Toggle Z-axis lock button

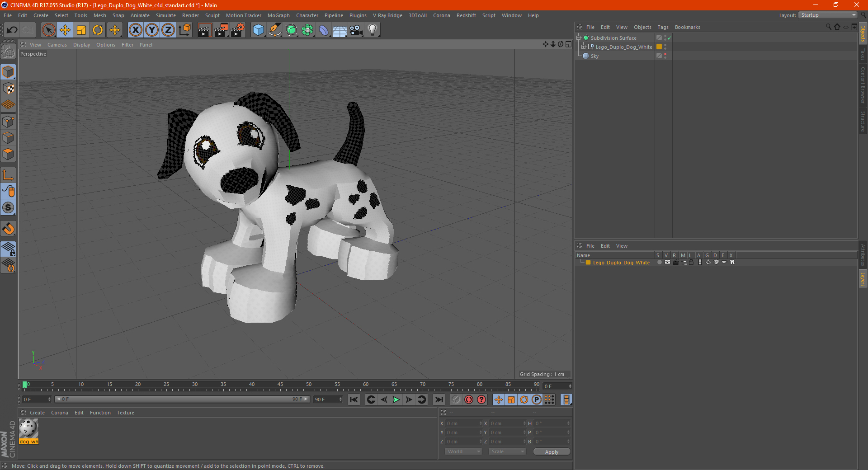click(168, 30)
